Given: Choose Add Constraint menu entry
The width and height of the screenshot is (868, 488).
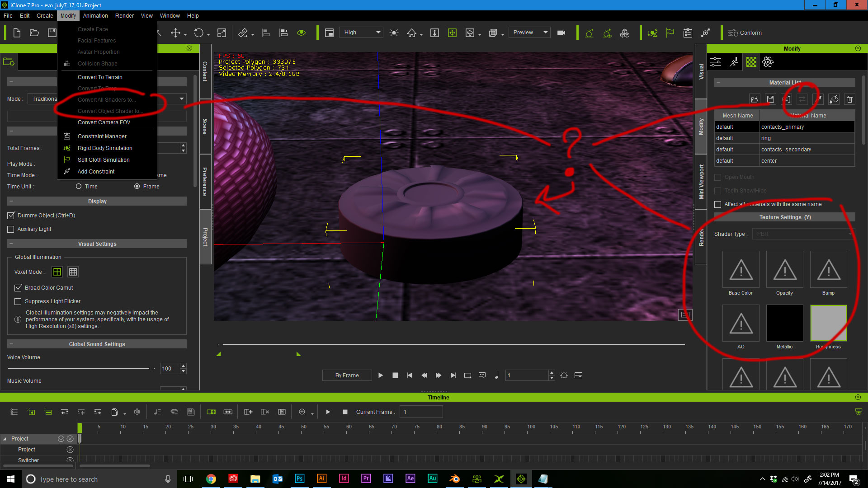Looking at the screenshot, I should point(96,172).
